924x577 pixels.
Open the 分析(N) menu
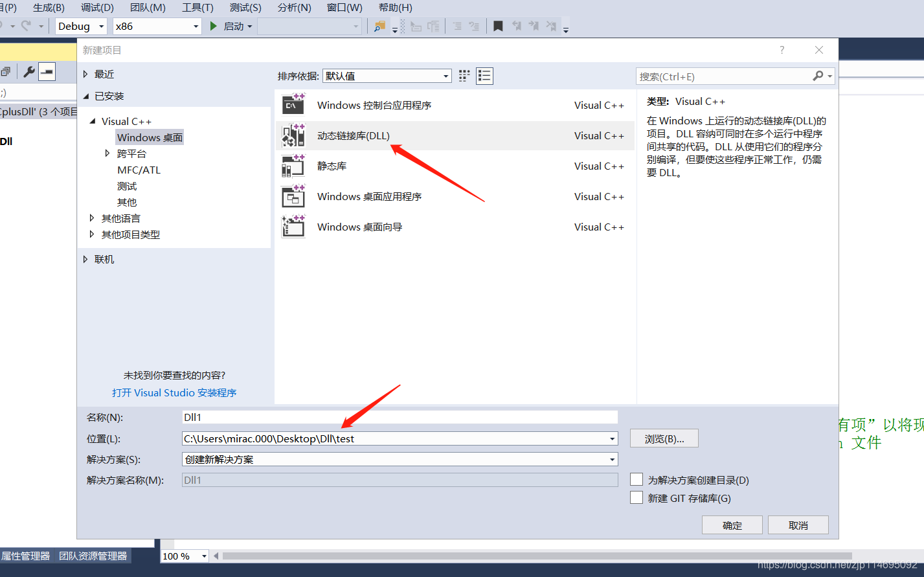[294, 8]
